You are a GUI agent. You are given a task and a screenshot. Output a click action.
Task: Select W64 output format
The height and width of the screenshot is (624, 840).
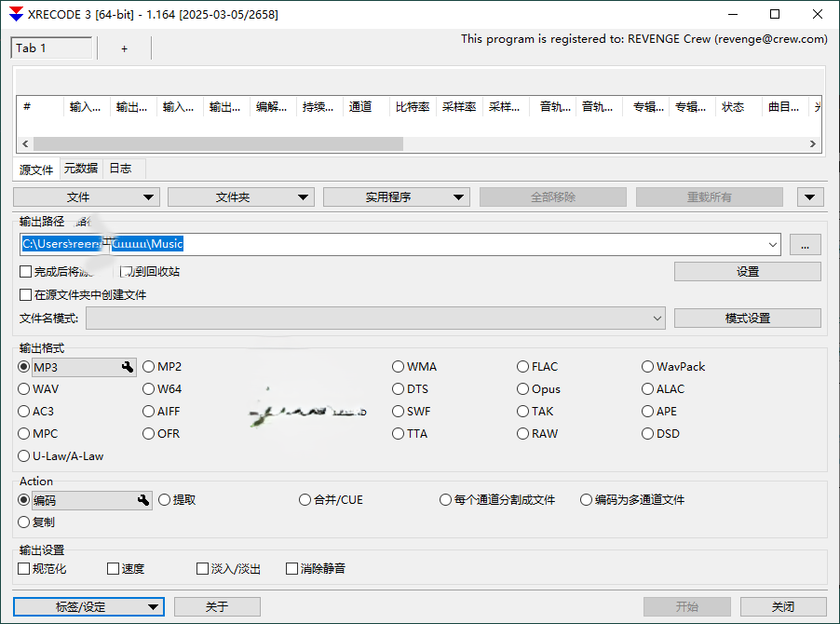click(x=162, y=389)
